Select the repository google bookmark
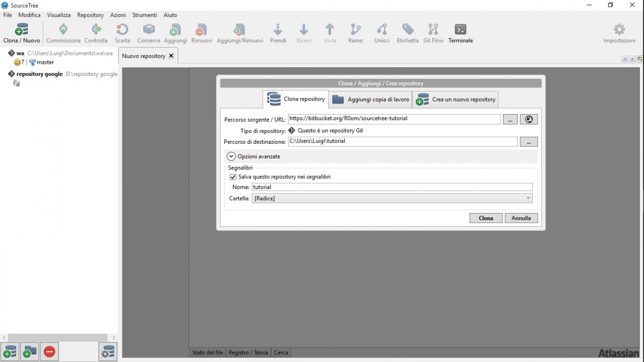The width and height of the screenshot is (644, 362). click(x=62, y=74)
